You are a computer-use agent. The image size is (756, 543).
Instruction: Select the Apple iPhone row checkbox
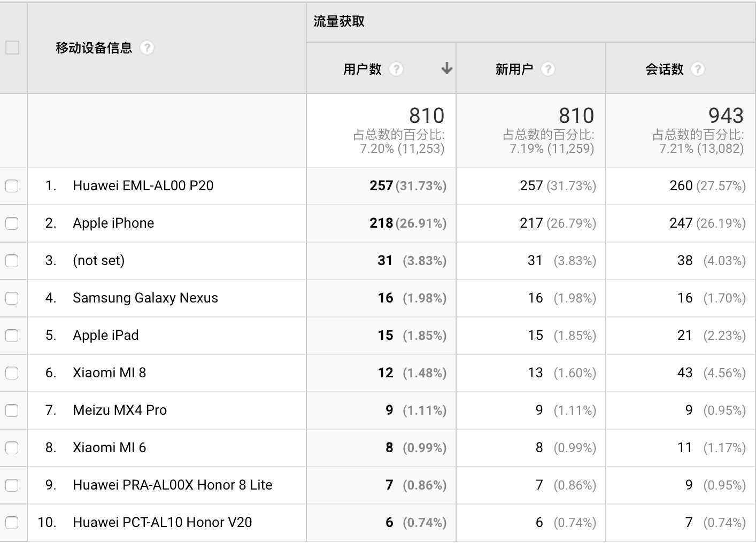pos(12,223)
